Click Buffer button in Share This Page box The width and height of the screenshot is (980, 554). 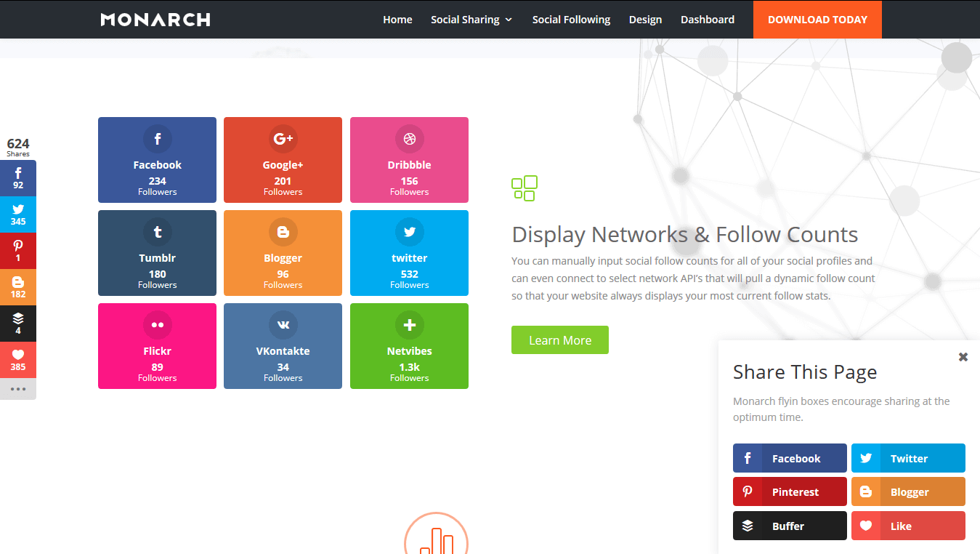790,526
